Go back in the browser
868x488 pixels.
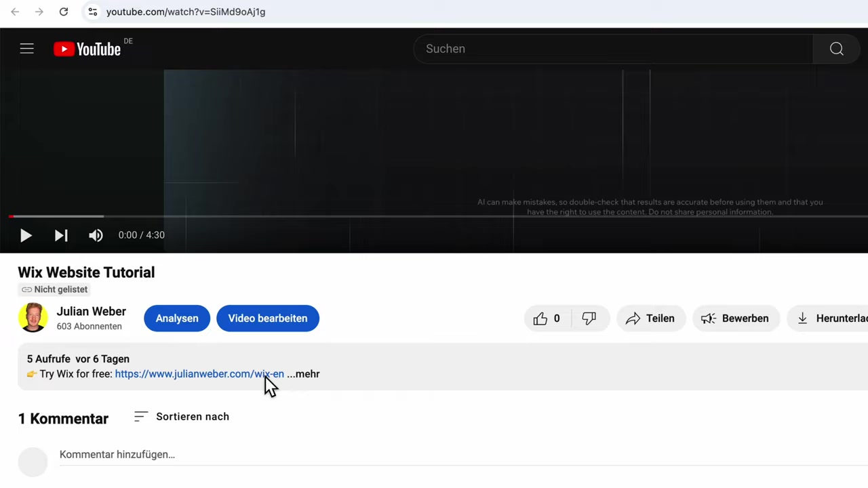15,12
